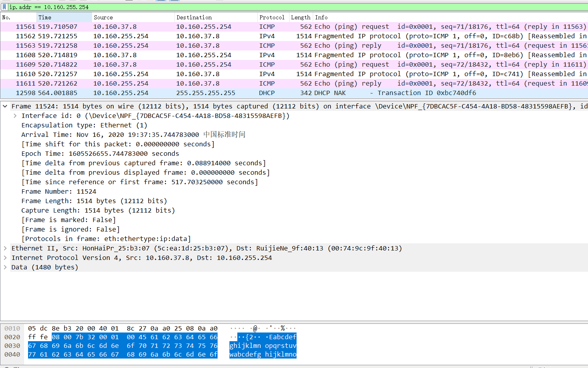Screen dimensions: 588x368
Task: Expand Internet Protocol Version 4 details
Action: (x=5, y=258)
